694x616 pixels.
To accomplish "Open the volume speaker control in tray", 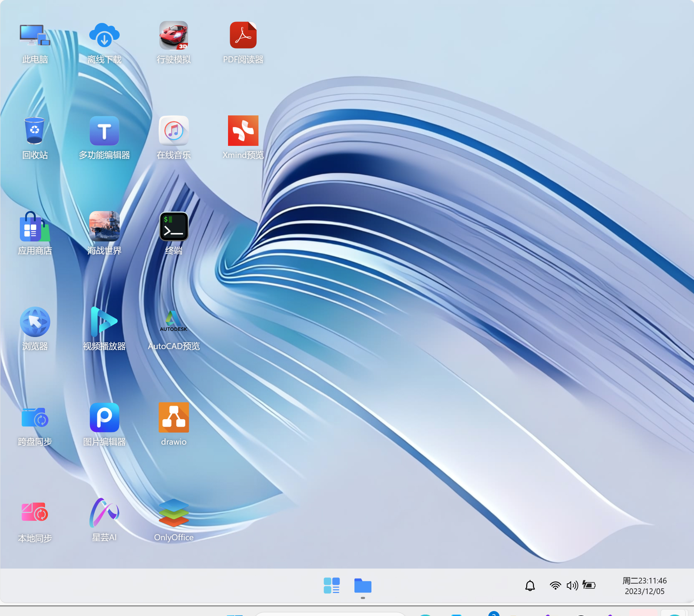I will [572, 586].
